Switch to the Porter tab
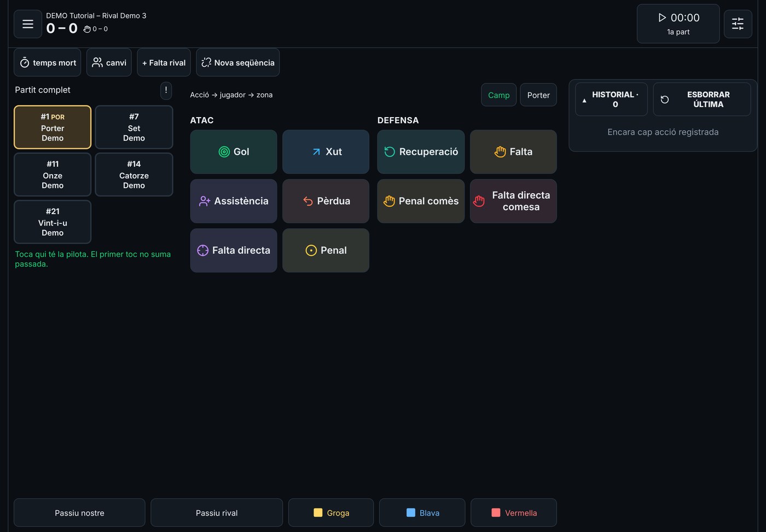Viewport: 766px width, 532px height. (538, 95)
